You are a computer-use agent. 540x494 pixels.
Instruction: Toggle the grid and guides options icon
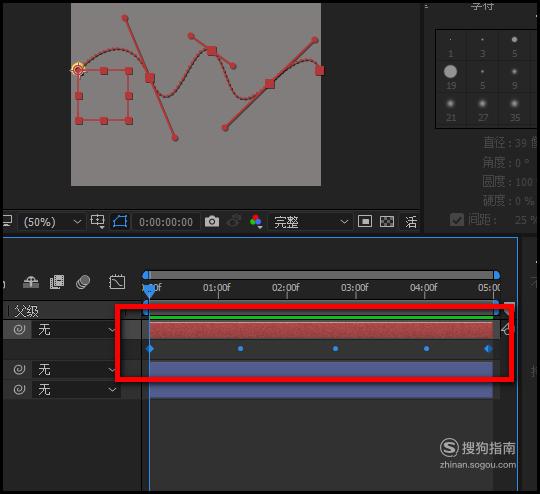click(x=97, y=222)
